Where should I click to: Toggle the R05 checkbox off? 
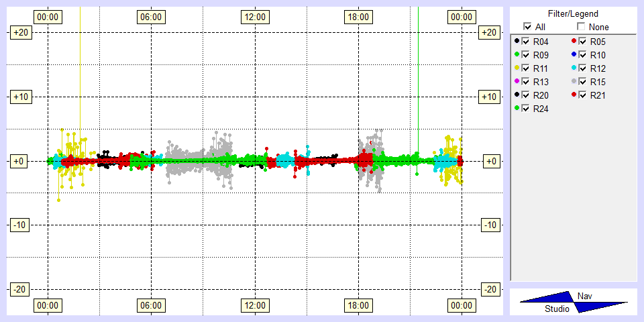click(583, 42)
